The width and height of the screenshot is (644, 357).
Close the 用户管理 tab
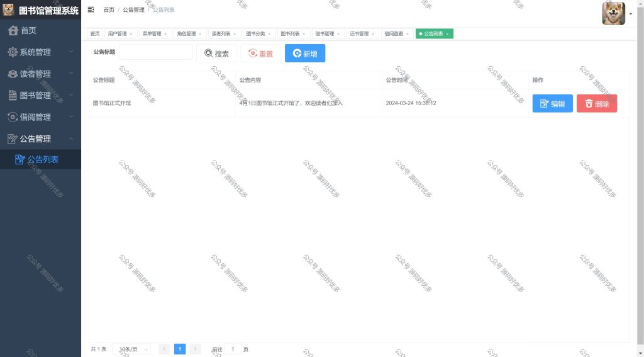click(x=131, y=34)
